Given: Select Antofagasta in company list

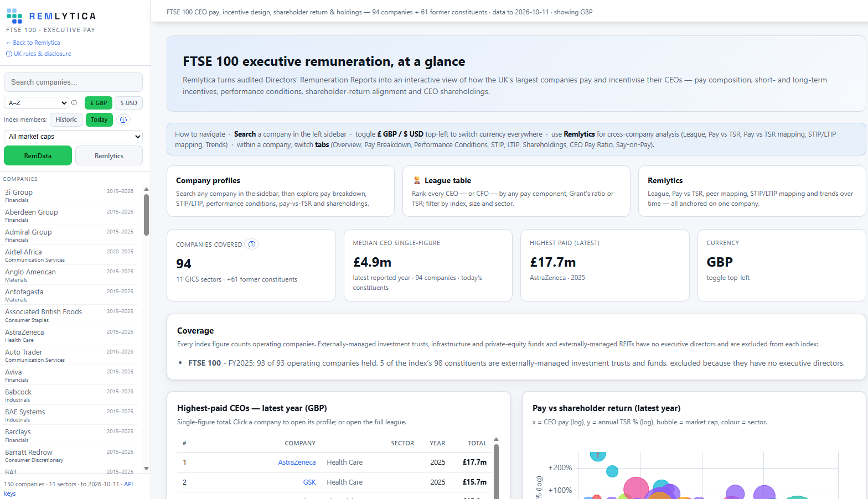Looking at the screenshot, I should point(70,295).
